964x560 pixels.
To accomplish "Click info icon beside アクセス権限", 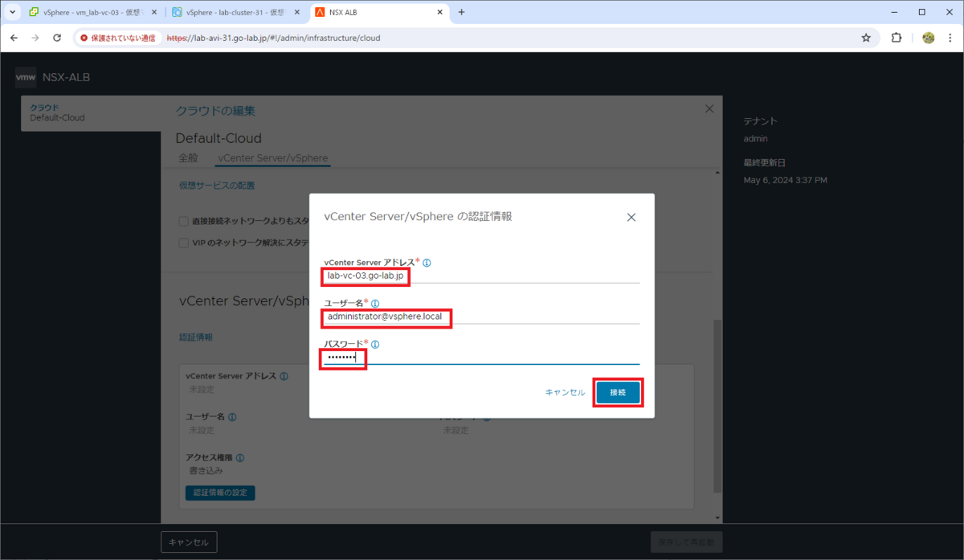I will pyautogui.click(x=240, y=458).
